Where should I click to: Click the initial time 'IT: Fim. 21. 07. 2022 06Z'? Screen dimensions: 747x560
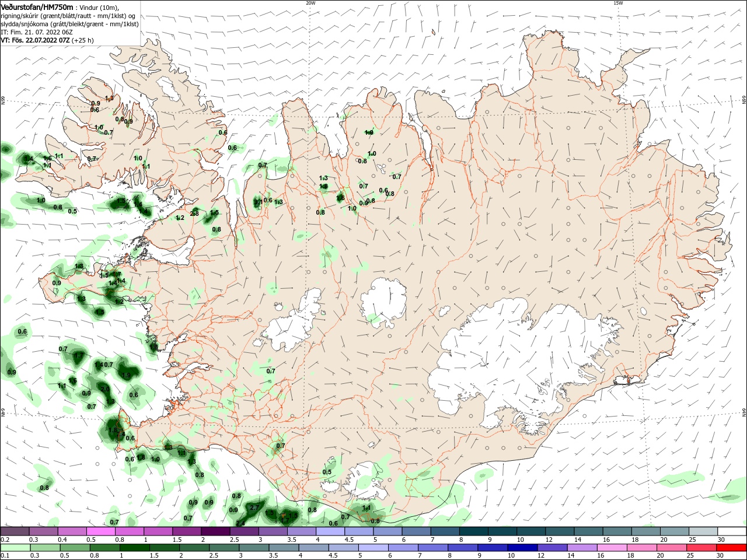[x=37, y=32]
